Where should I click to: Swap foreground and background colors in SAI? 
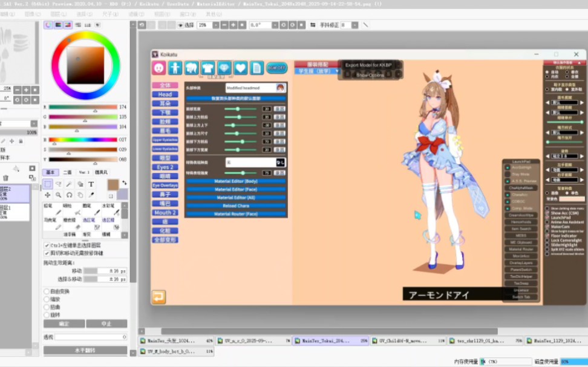point(125,183)
